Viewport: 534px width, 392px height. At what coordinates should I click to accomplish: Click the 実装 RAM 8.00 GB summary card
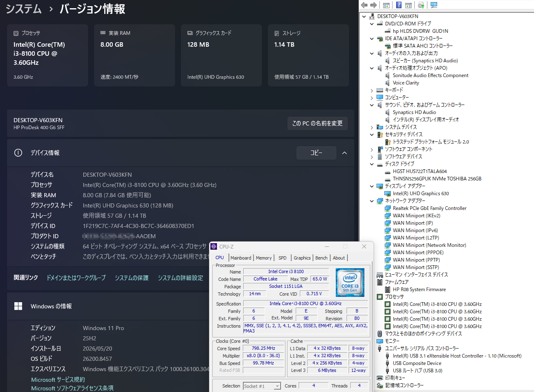(135, 55)
